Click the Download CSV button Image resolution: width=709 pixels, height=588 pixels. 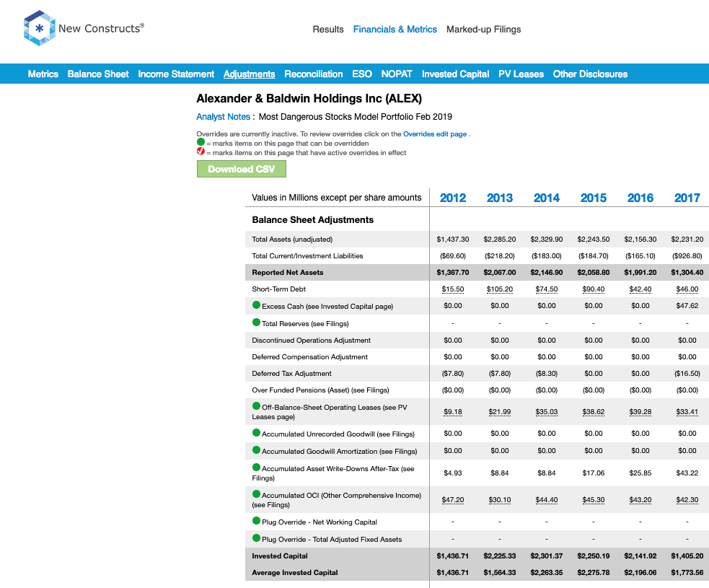[242, 169]
